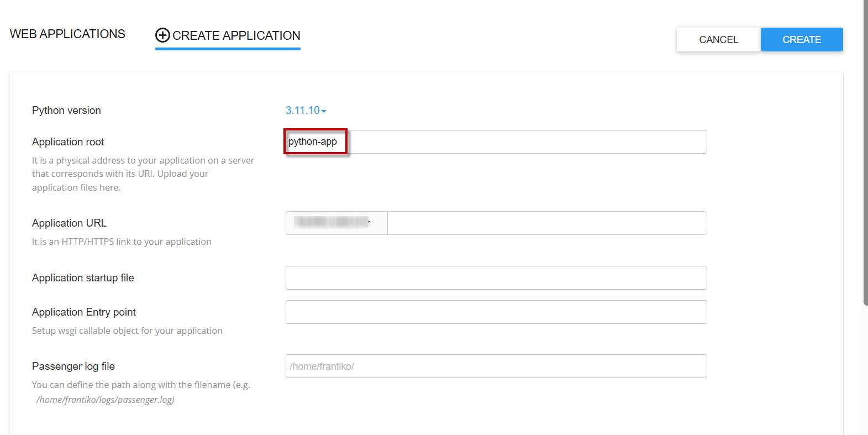
Task: Click the Application URL label
Action: pos(69,223)
